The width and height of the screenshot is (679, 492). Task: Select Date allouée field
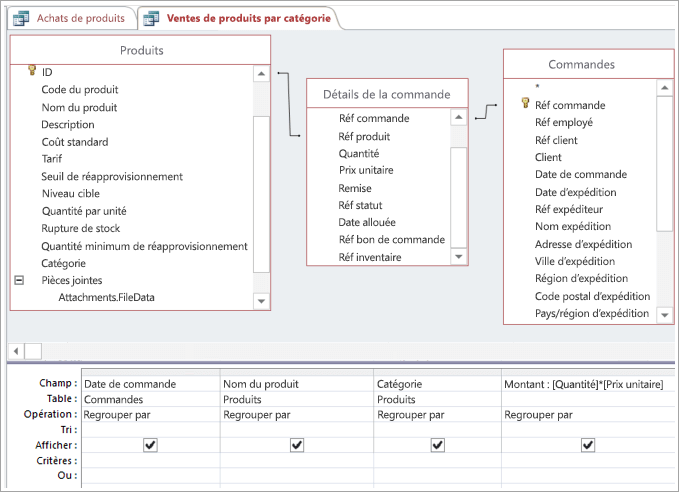(367, 222)
